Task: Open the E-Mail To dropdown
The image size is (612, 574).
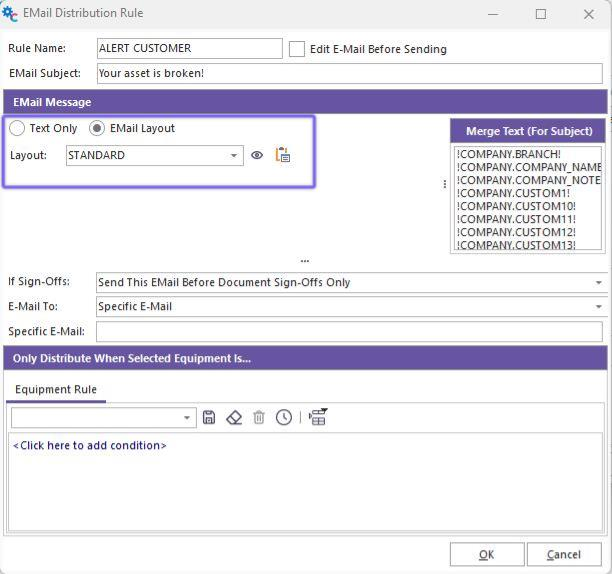Action: [x=598, y=307]
